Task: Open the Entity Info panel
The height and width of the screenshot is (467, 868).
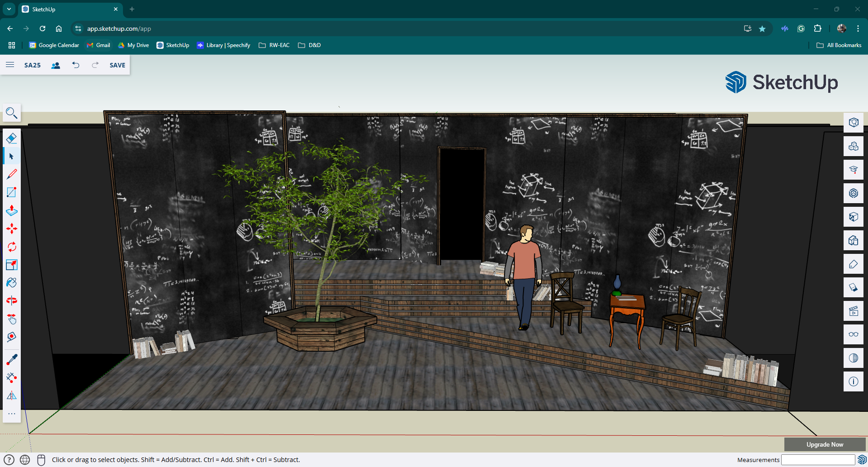Action: click(x=854, y=123)
